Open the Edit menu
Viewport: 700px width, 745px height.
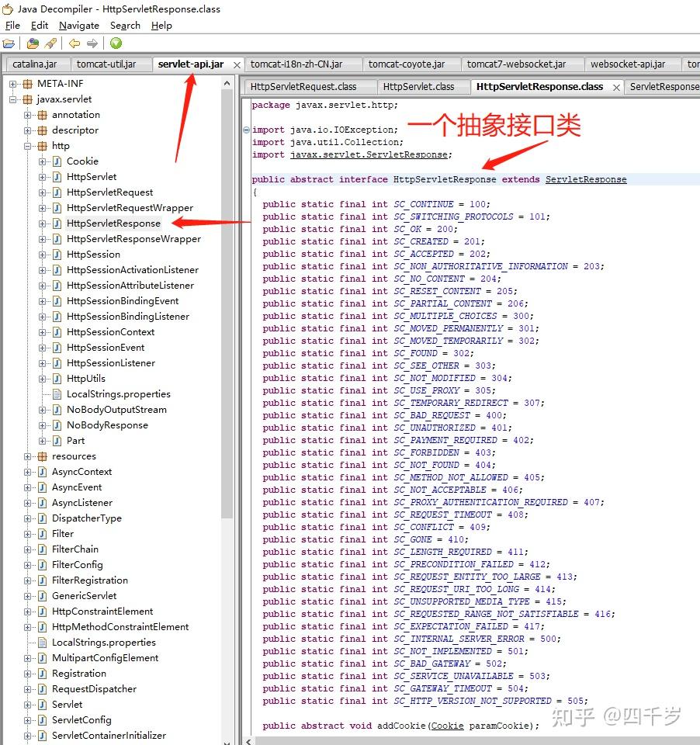click(x=40, y=26)
